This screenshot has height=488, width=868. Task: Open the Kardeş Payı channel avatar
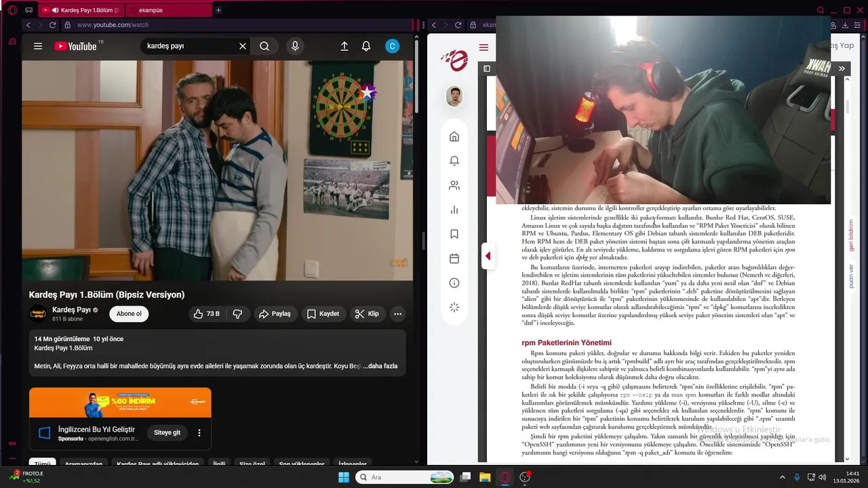(38, 313)
